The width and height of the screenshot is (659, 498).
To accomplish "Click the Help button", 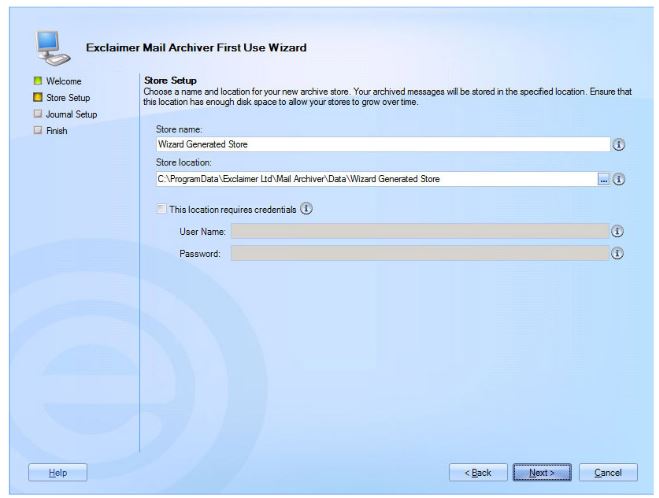I will click(x=58, y=473).
